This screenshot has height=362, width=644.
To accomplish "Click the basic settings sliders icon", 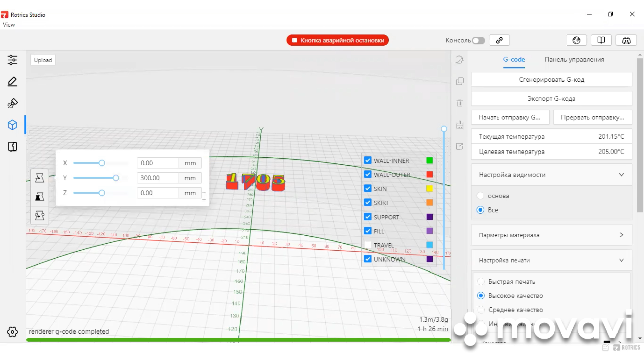I will tap(12, 60).
